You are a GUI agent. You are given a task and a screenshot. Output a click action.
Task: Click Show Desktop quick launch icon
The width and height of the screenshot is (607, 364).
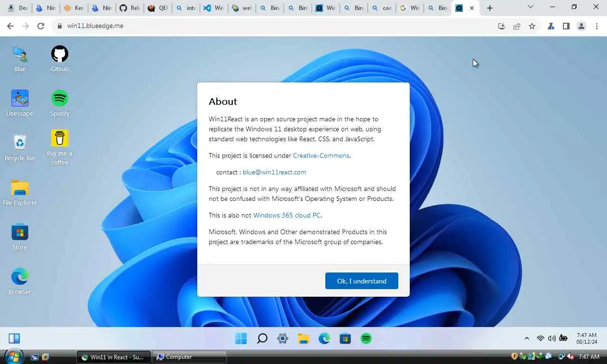(35, 357)
